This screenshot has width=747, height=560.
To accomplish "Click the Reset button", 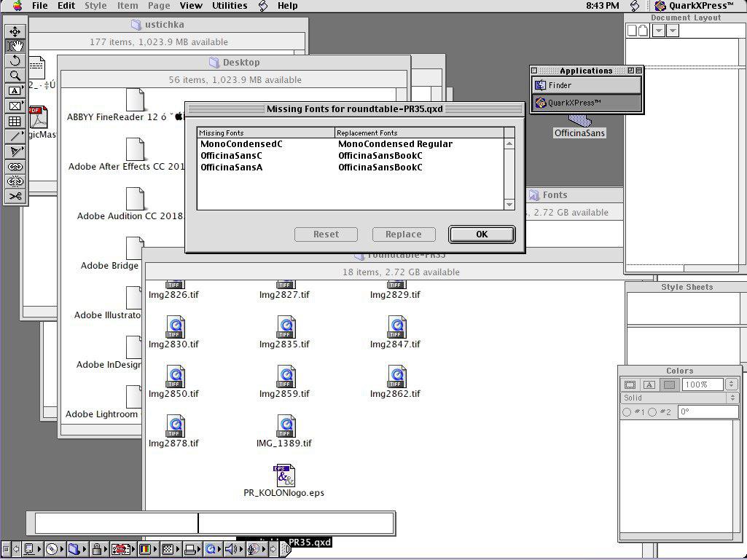I will pos(326,234).
